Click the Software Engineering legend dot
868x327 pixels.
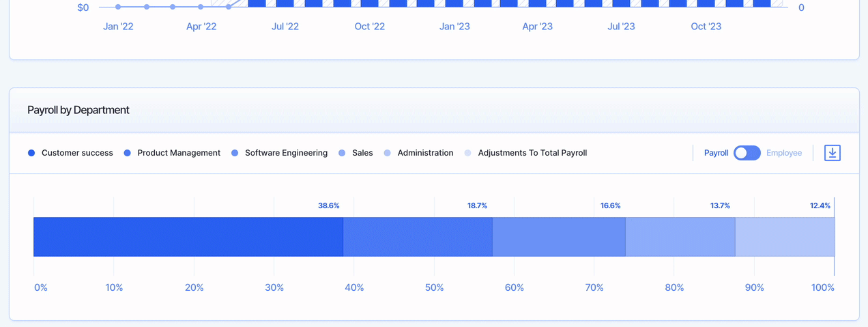tap(235, 153)
